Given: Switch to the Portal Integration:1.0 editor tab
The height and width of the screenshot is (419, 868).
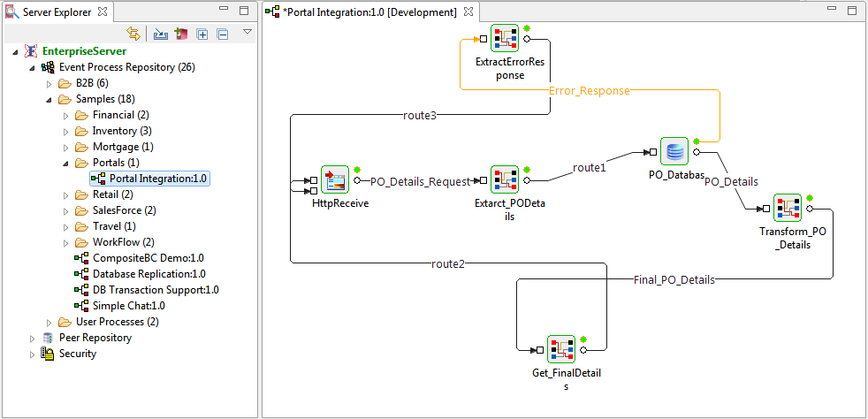Looking at the screenshot, I should pyautogui.click(x=369, y=11).
